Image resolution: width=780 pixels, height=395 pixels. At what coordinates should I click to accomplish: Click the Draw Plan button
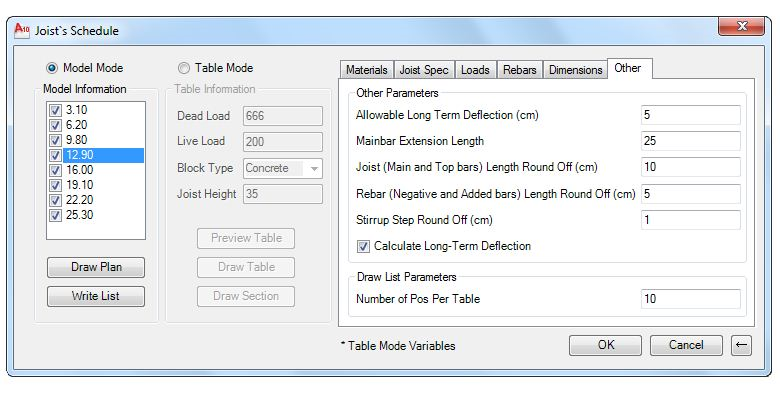coord(96,267)
